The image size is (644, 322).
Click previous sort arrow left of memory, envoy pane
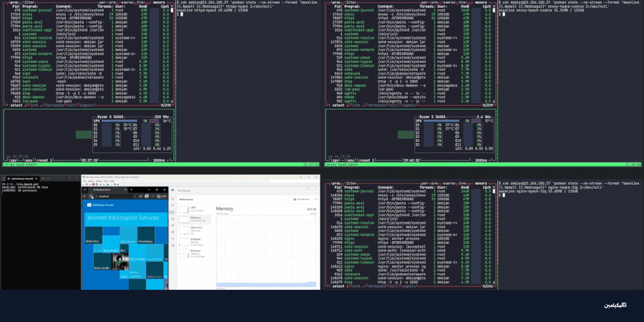[x=472, y=3]
